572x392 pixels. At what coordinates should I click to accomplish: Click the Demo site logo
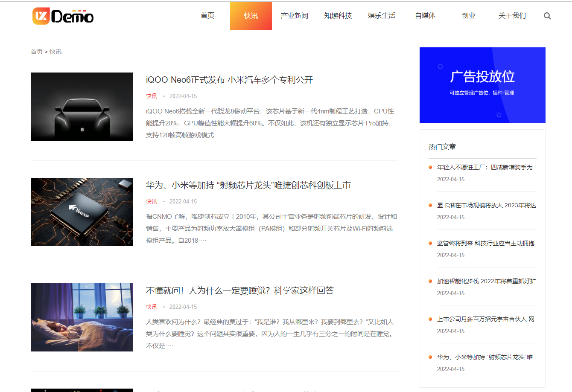coord(63,16)
